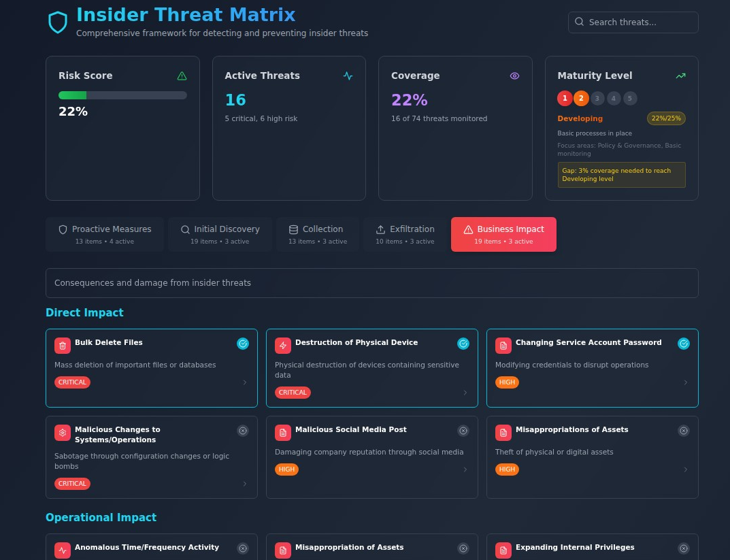Expand the Changing Service Account Password chevron
The height and width of the screenshot is (560, 730).
coord(685,382)
